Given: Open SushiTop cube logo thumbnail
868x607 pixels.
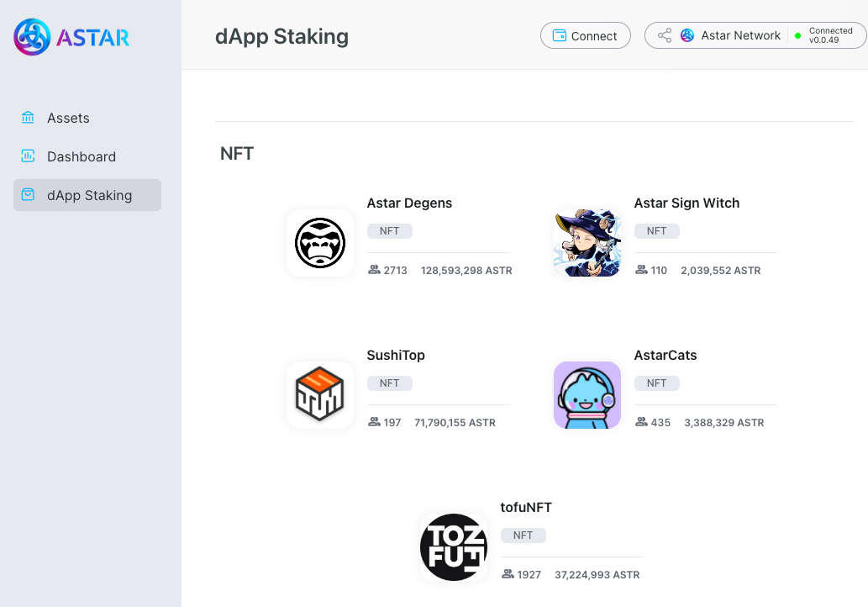Looking at the screenshot, I should [x=320, y=395].
